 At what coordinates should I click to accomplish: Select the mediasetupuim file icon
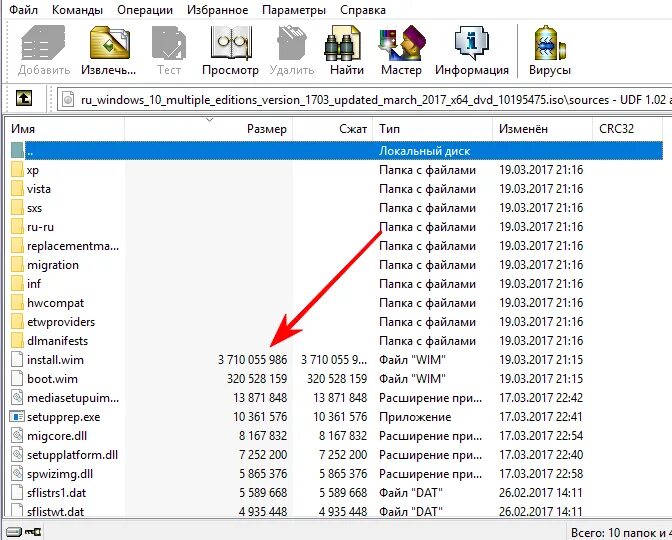(x=17, y=398)
